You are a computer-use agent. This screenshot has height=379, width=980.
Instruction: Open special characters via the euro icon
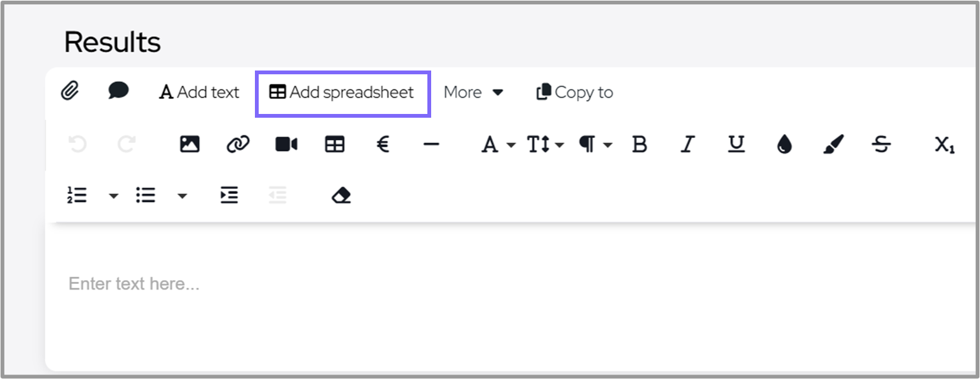point(383,145)
